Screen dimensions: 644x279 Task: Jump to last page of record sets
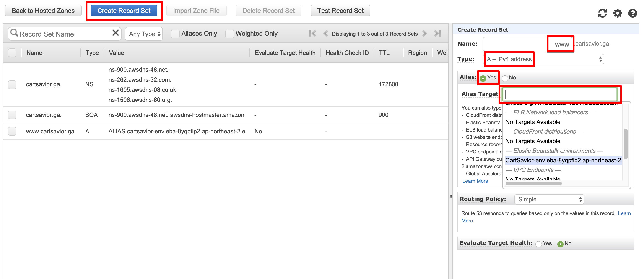437,33
